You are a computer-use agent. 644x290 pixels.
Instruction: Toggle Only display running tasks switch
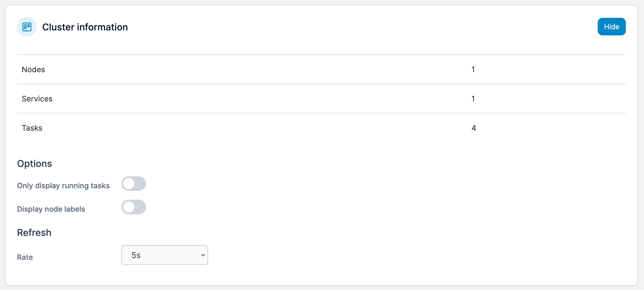click(134, 184)
